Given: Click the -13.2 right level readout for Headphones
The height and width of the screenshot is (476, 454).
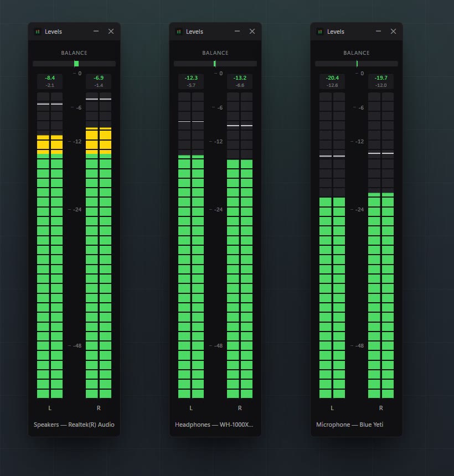Looking at the screenshot, I should click(x=240, y=77).
